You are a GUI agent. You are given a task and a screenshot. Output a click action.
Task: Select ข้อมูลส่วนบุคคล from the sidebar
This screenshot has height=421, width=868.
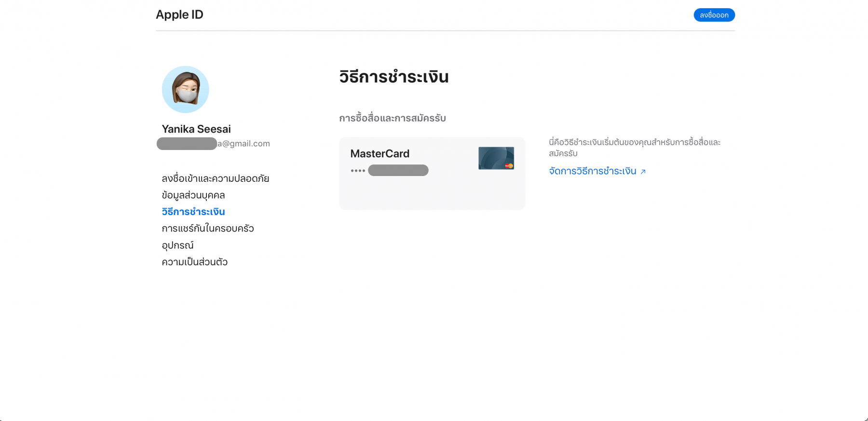pyautogui.click(x=193, y=195)
